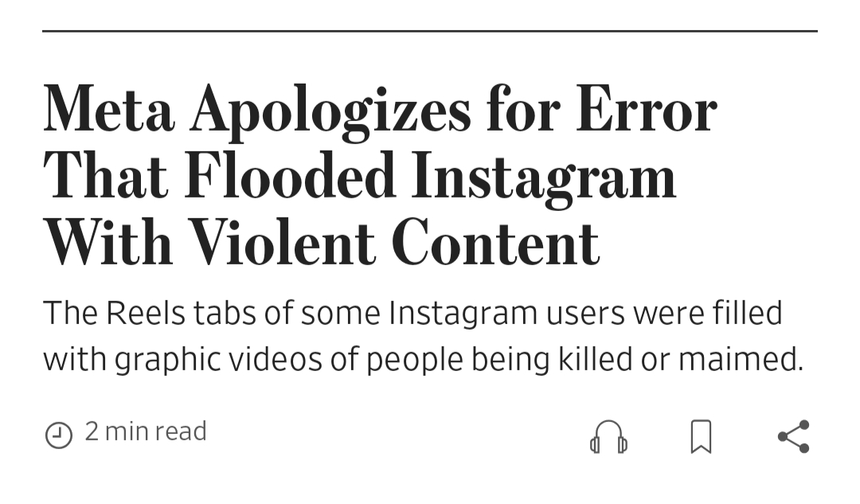The image size is (860, 504).
Task: Click the clock icon beside read time
Action: [x=59, y=435]
